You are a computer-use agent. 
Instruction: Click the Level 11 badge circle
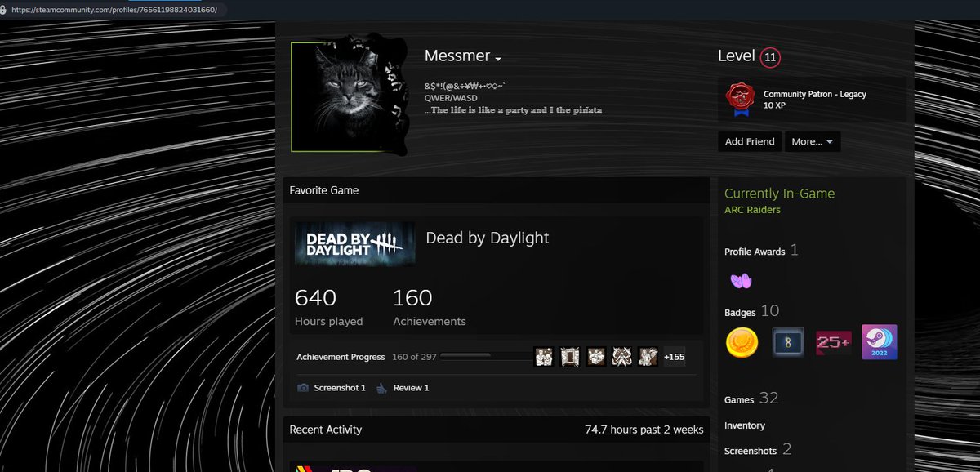(769, 57)
